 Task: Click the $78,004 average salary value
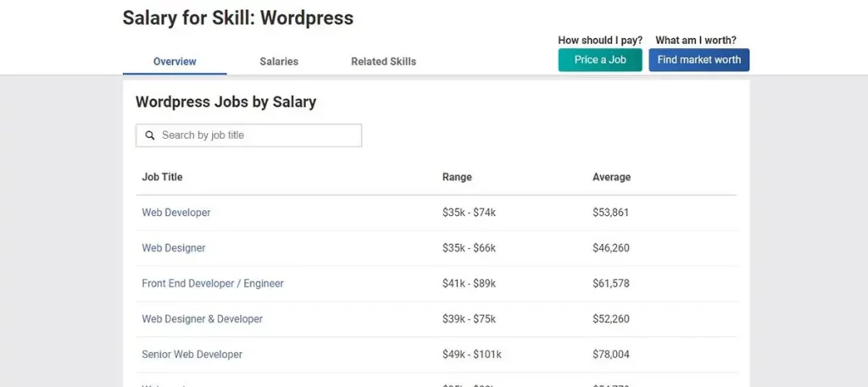610,355
